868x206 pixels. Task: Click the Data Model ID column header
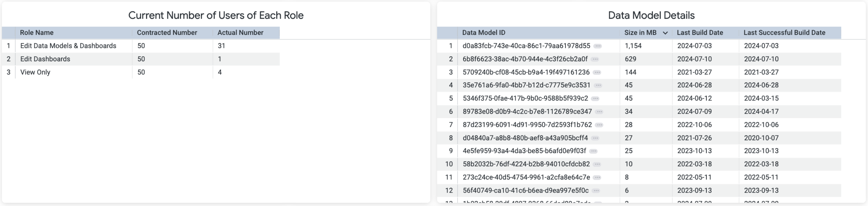tap(484, 33)
